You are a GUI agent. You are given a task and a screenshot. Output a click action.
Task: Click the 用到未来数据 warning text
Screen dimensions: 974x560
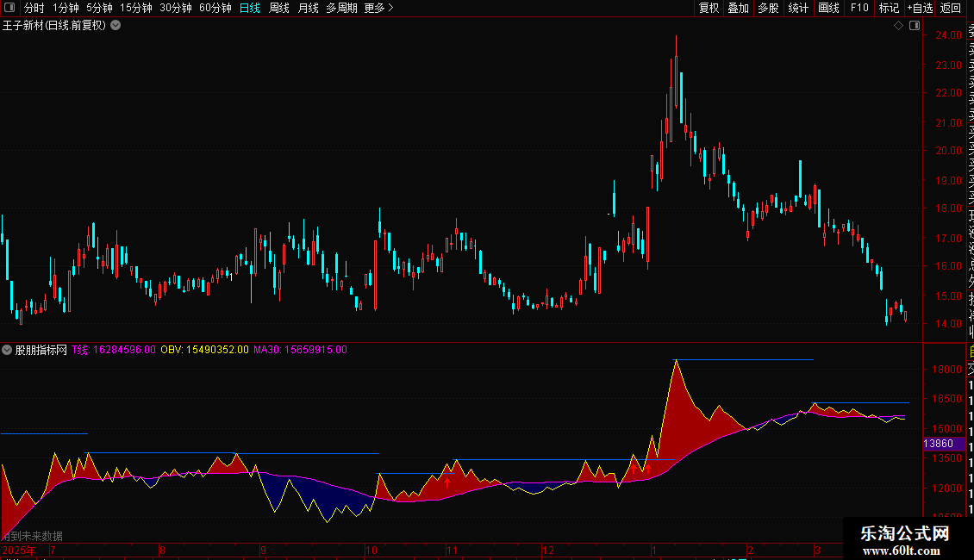(32, 536)
